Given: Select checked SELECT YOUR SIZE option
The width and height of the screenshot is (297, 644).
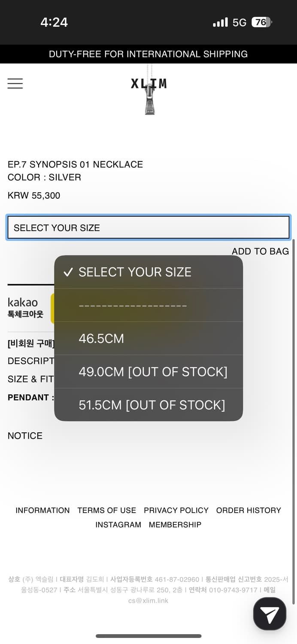Looking at the screenshot, I should point(148,272).
